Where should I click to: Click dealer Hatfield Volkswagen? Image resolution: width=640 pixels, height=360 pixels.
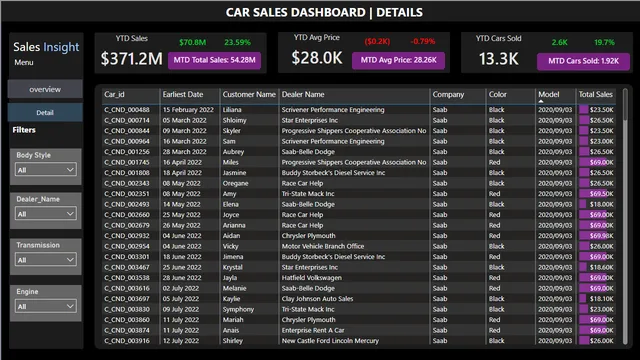click(x=311, y=278)
